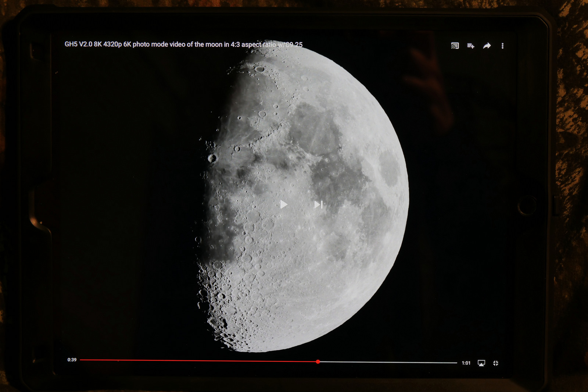Exit fullscreen mode icon
Viewport: 588px width, 392px height.
496,363
